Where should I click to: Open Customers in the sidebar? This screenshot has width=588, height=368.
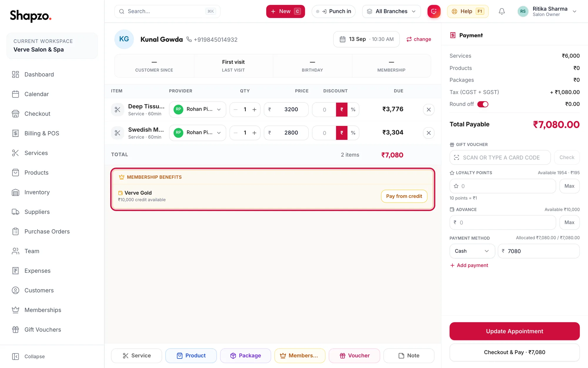click(52, 290)
